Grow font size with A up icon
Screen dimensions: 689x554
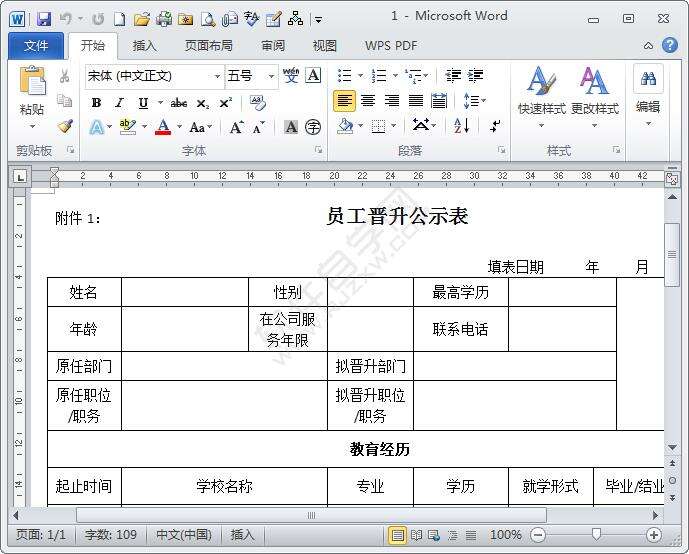(x=236, y=127)
